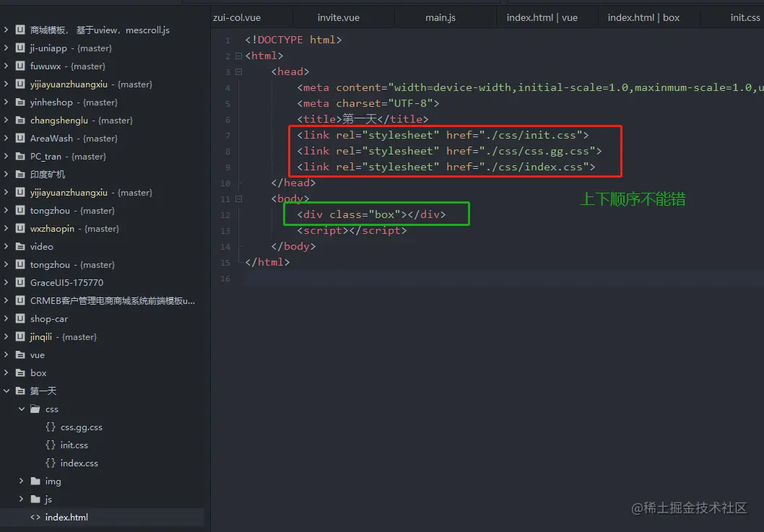Click the 第一天 folder icon
Image resolution: width=764 pixels, height=532 pixels.
point(20,391)
